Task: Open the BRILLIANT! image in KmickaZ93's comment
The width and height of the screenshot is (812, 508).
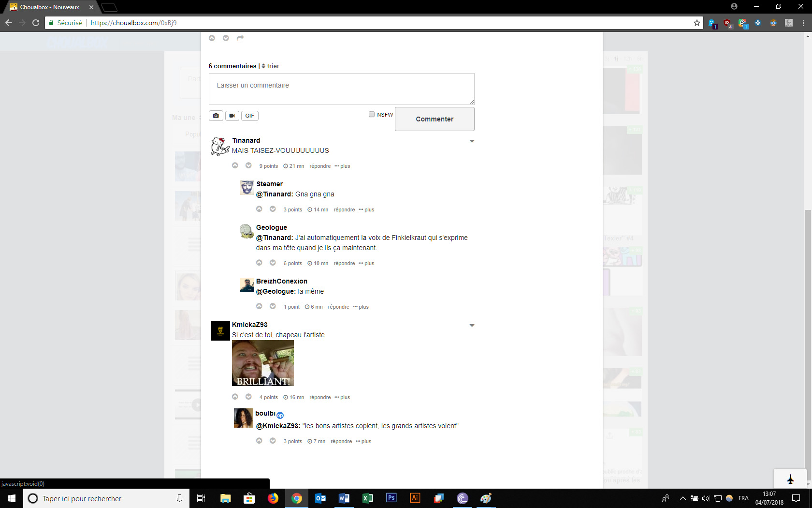Action: [263, 363]
